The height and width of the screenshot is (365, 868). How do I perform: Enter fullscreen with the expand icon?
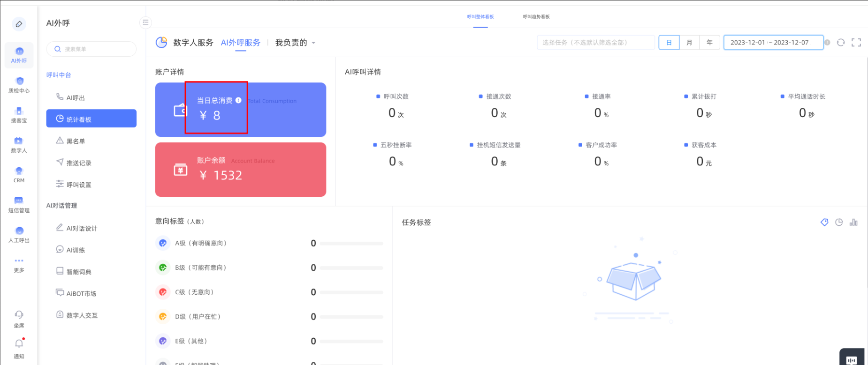click(x=856, y=43)
